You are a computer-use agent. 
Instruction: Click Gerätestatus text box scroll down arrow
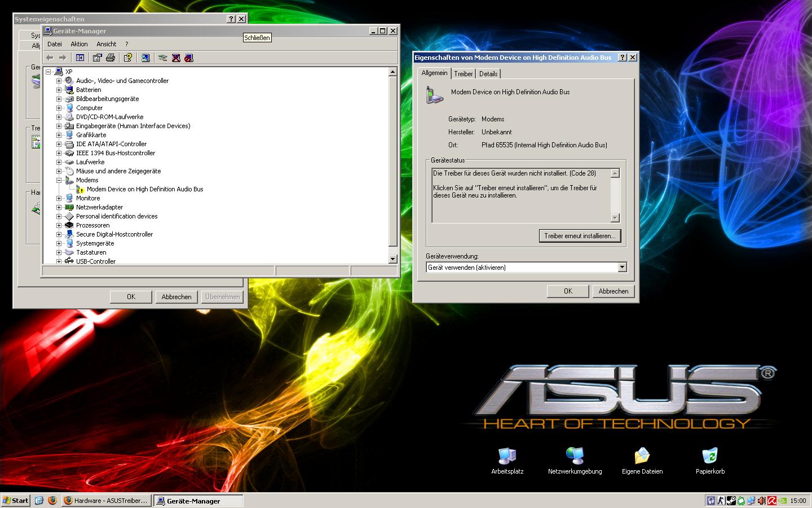tap(615, 218)
